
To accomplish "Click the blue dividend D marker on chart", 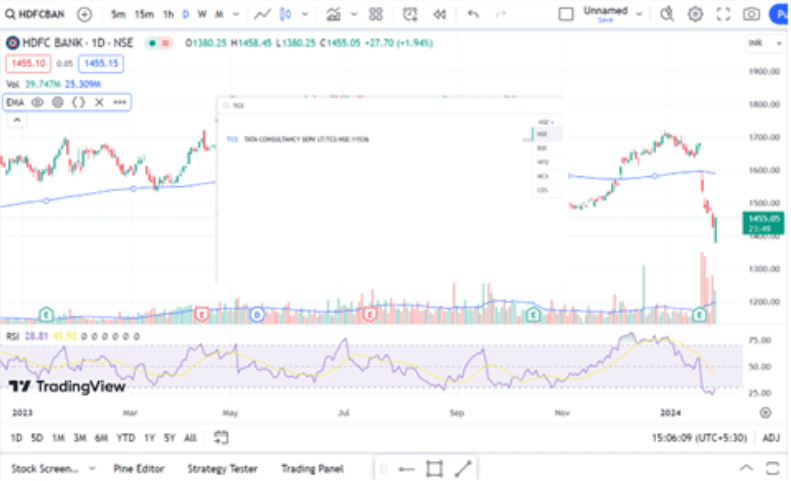I will coord(257,315).
